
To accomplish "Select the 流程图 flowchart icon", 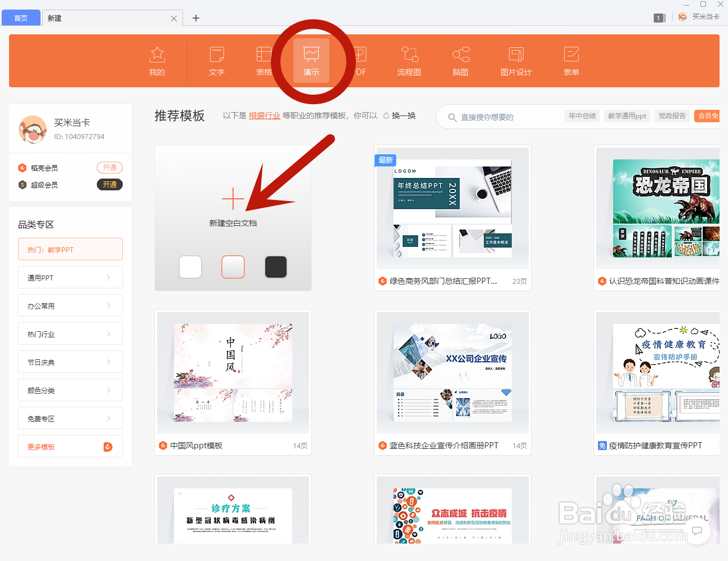I will (x=409, y=54).
